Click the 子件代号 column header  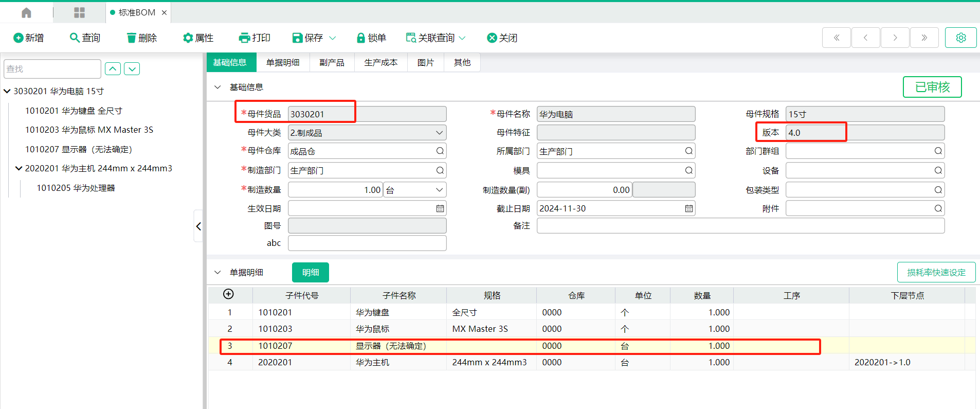tap(302, 295)
